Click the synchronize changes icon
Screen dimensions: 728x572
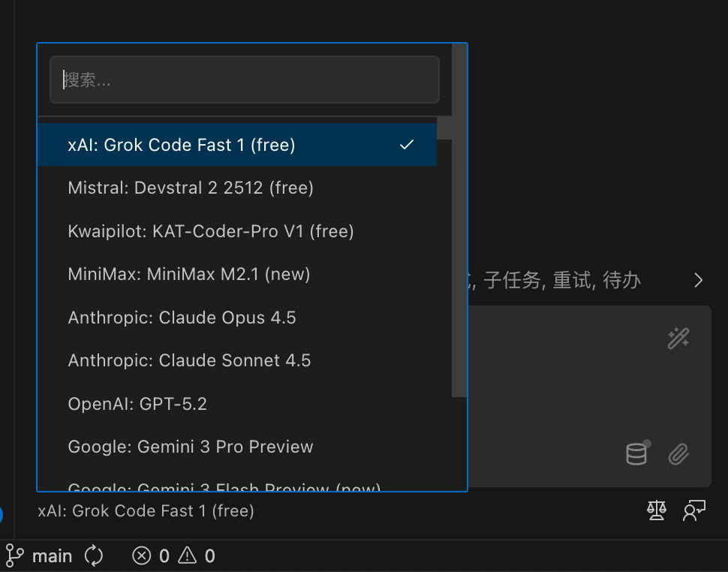tap(93, 555)
